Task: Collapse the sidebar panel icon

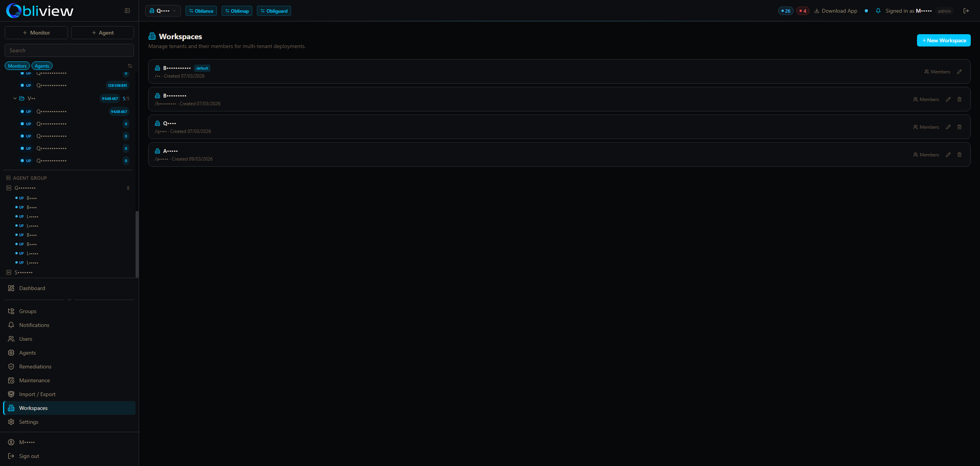Action: pos(127,11)
